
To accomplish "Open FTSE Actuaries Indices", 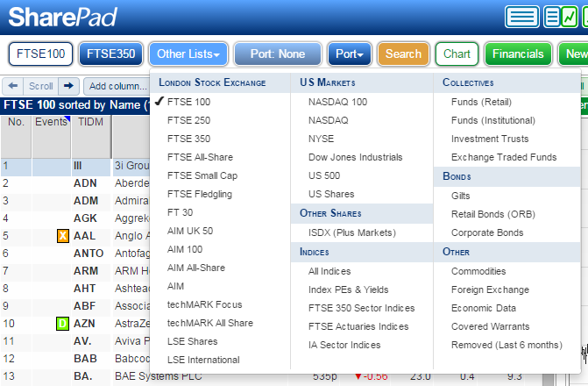I will [x=358, y=326].
